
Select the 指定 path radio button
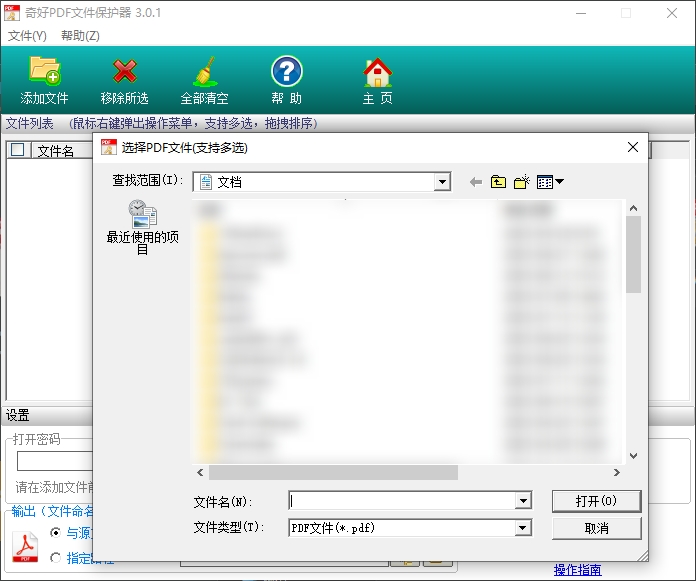tap(55, 557)
